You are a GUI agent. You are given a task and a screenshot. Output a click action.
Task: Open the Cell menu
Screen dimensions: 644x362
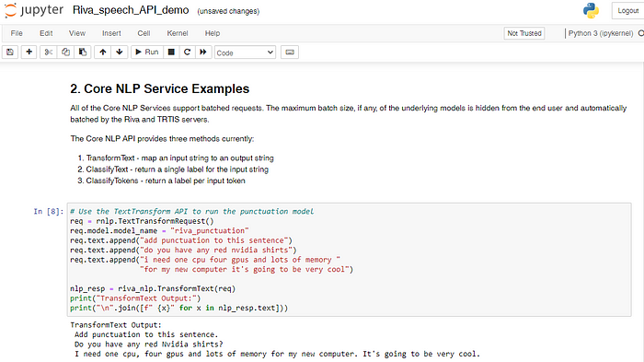[x=144, y=33]
